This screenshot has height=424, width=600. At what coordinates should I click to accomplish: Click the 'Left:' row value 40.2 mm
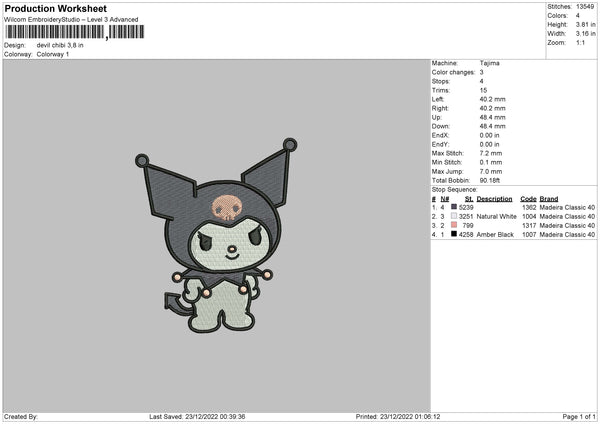492,99
